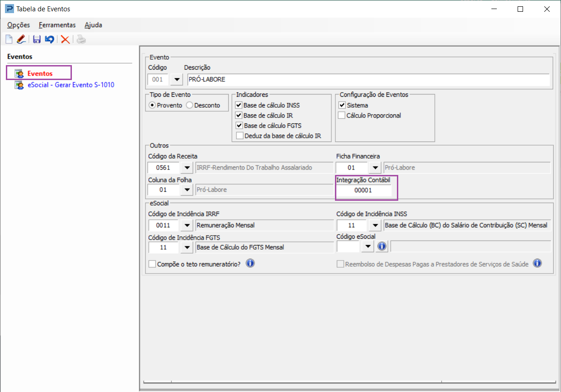Check Reembolso de Despesas Pagas checkbox

click(x=340, y=264)
